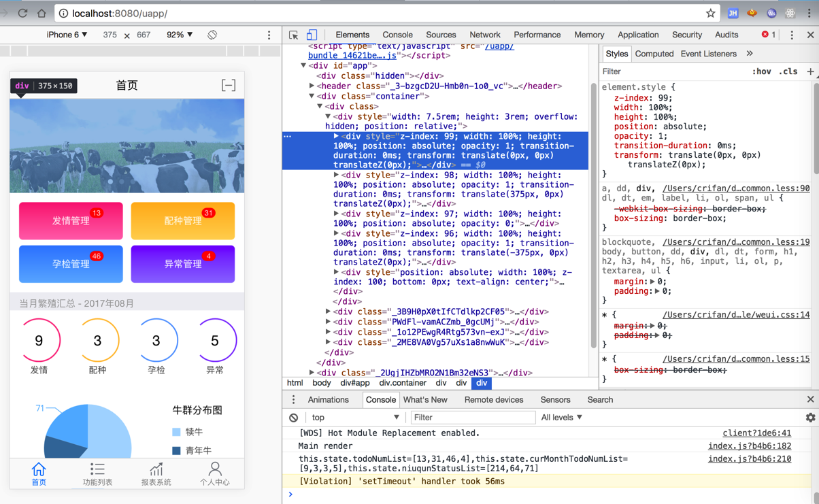Tap the 发情管理 pink button
This screenshot has height=504, width=819.
point(71,221)
